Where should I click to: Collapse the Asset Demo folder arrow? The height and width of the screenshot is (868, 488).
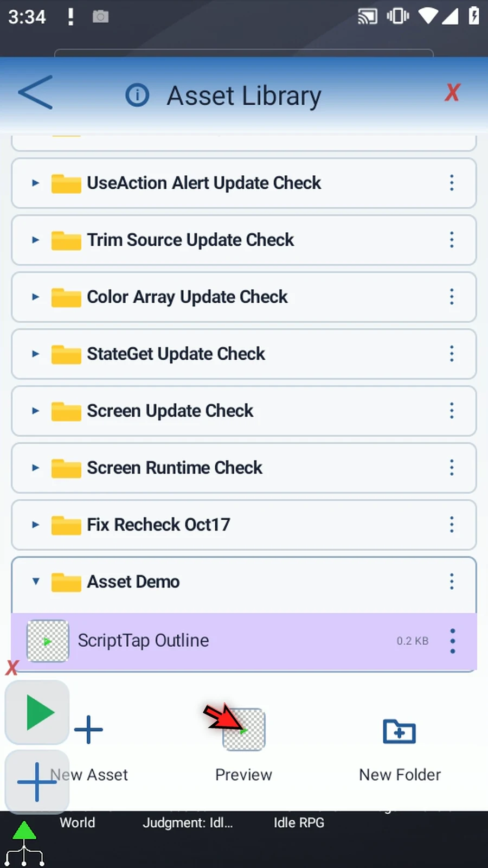[x=36, y=582]
